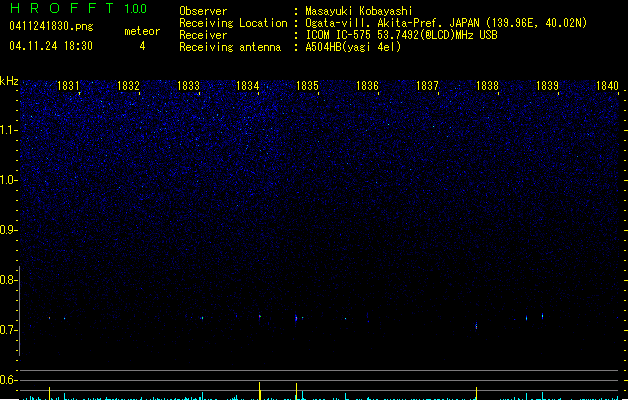Click the meteor echo just before 1835

tap(296, 319)
